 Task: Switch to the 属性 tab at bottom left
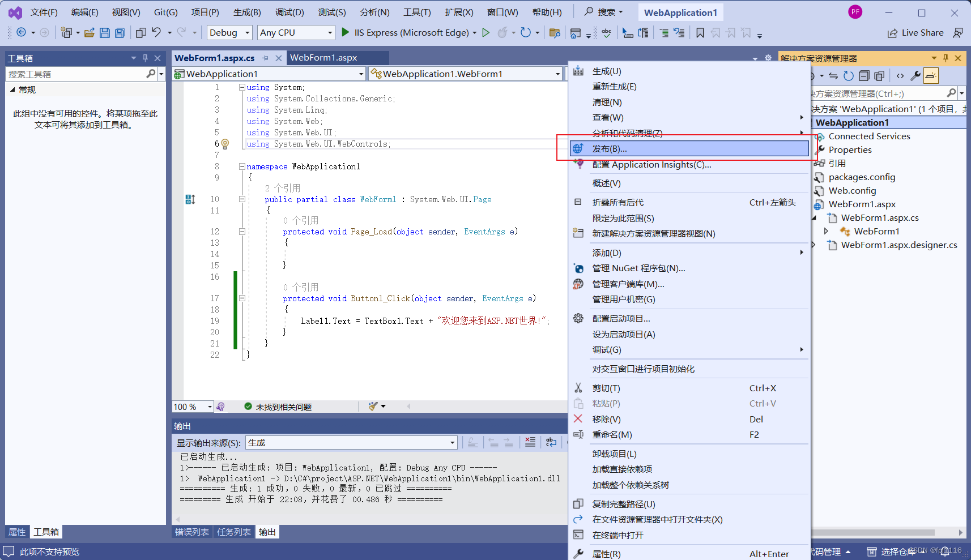(x=17, y=532)
